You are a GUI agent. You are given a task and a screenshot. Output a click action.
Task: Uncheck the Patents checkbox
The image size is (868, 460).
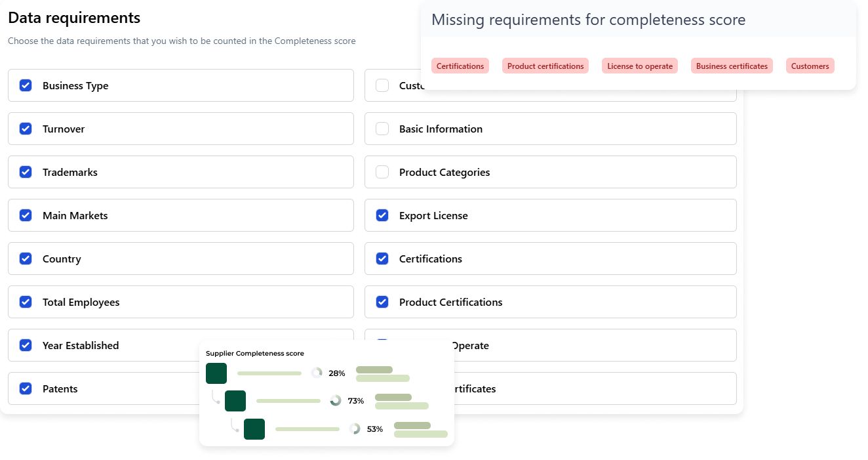coord(26,388)
